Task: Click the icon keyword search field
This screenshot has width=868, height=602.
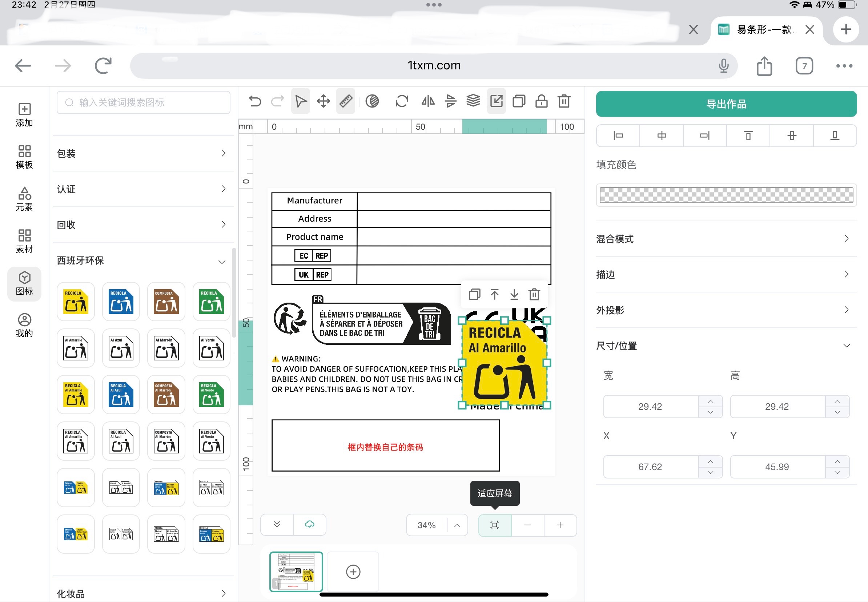Action: click(144, 102)
